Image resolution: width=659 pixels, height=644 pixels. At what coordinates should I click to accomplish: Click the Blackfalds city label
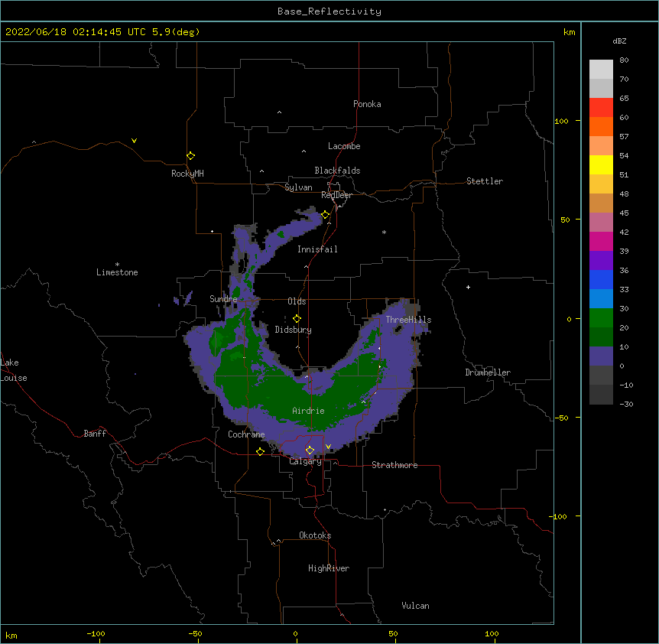[337, 171]
